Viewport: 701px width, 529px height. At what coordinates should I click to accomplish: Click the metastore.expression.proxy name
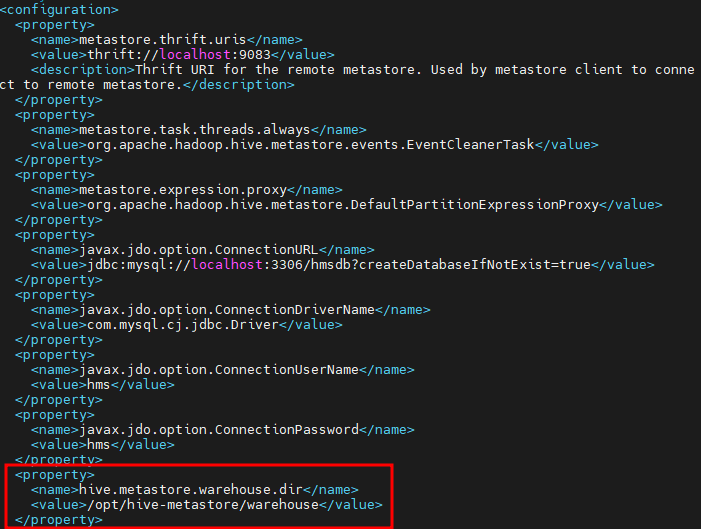pyautogui.click(x=183, y=190)
